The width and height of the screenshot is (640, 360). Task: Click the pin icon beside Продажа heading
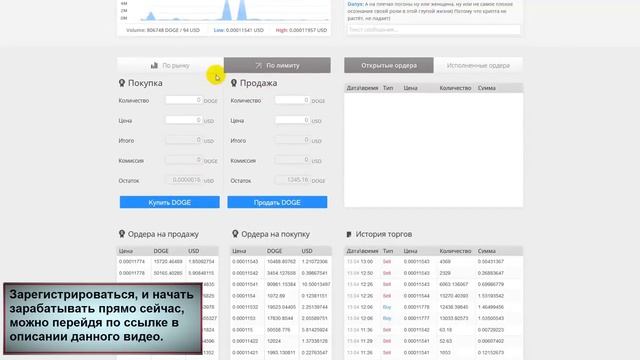tap(233, 83)
